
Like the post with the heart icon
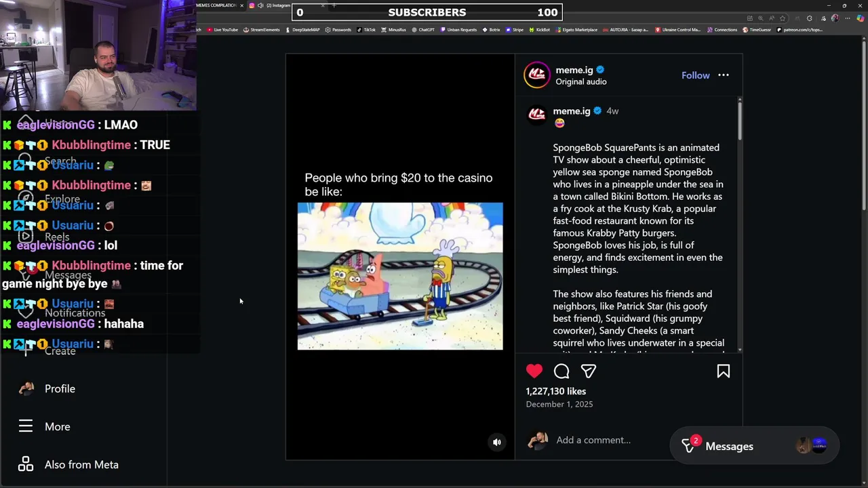coord(534,371)
